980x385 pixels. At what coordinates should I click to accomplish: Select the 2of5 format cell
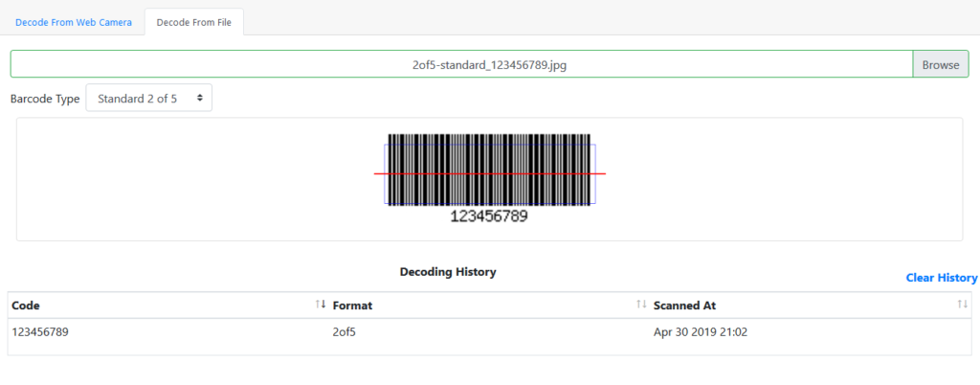point(489,332)
